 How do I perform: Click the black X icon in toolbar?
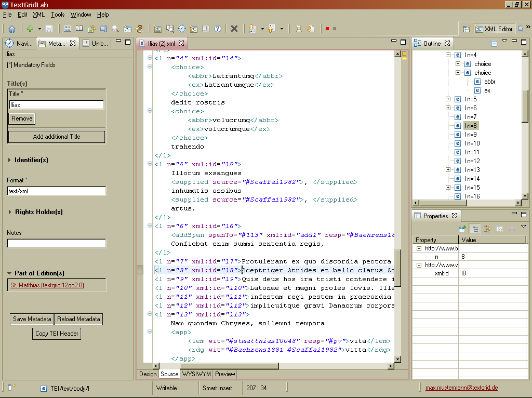click(x=234, y=29)
